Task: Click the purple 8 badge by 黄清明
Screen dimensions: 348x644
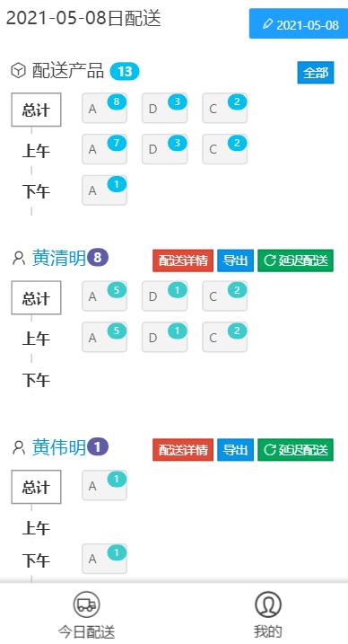Action: (98, 258)
